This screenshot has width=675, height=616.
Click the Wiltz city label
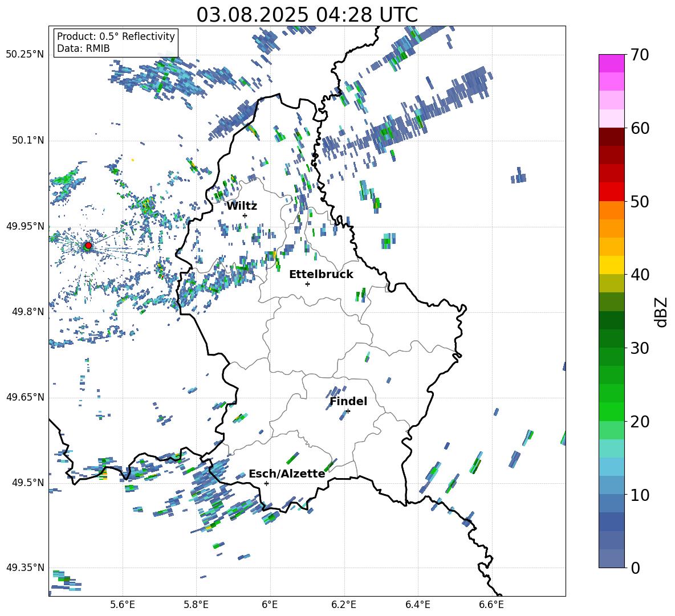(x=242, y=206)
